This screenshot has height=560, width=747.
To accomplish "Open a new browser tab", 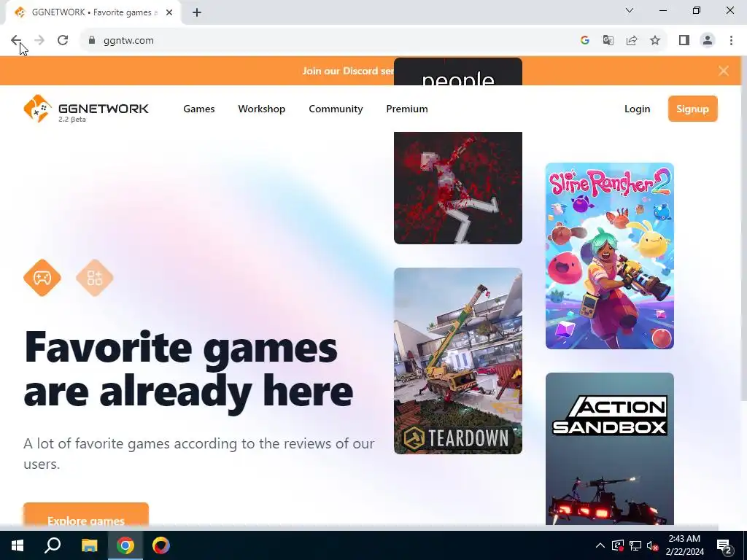I will pyautogui.click(x=197, y=12).
